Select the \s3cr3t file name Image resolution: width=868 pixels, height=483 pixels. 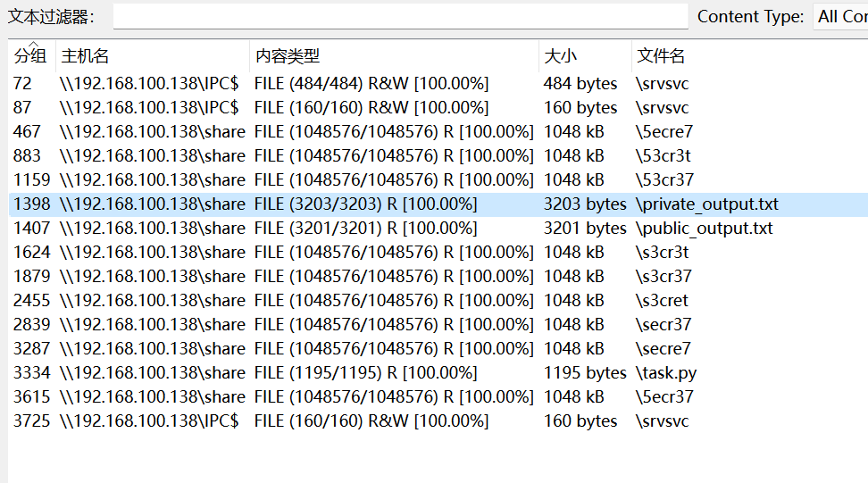(662, 253)
